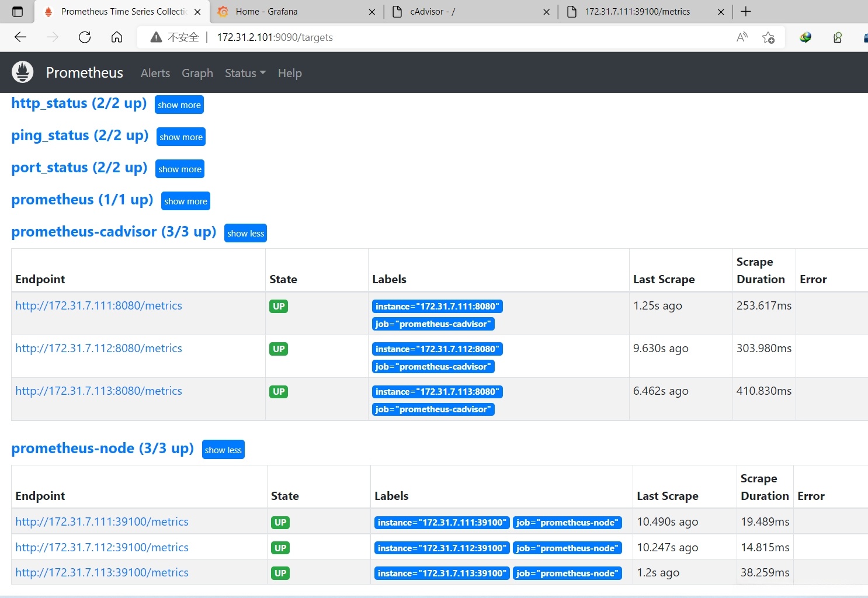Viewport: 868px width, 598px height.
Task: Open the read aloud icon in address bar
Action: point(742,37)
